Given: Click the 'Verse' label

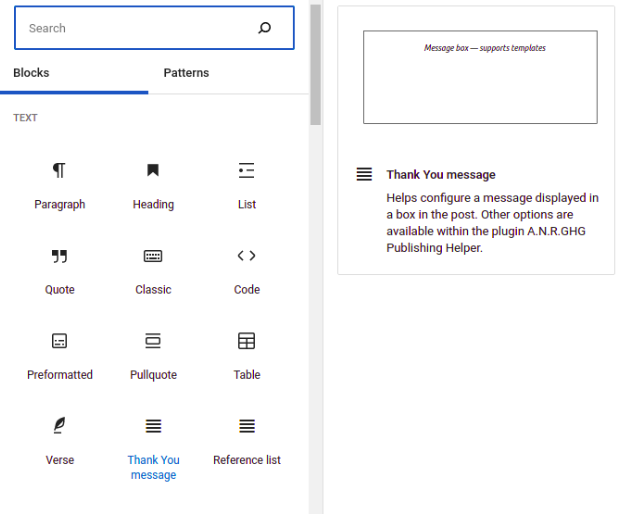Looking at the screenshot, I should click(59, 460).
